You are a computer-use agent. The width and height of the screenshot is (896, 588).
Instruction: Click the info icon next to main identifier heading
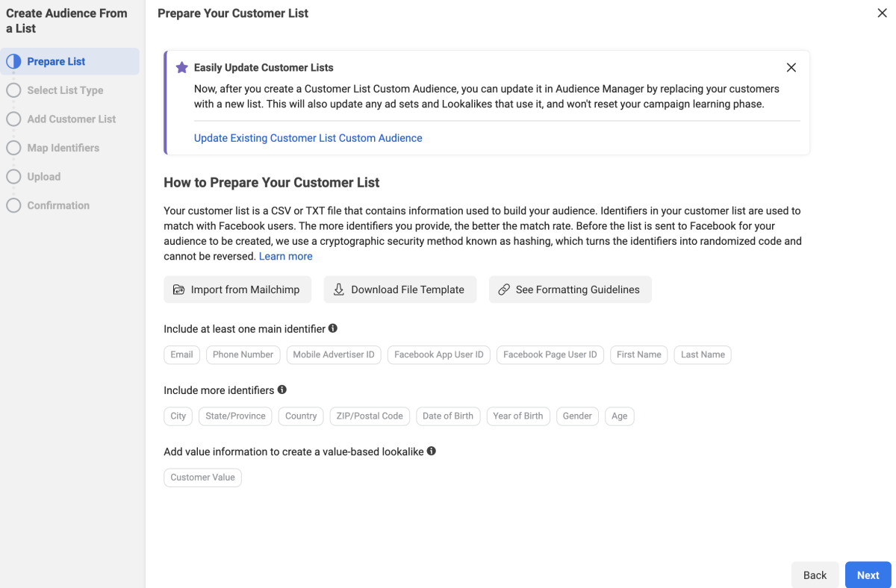(334, 328)
